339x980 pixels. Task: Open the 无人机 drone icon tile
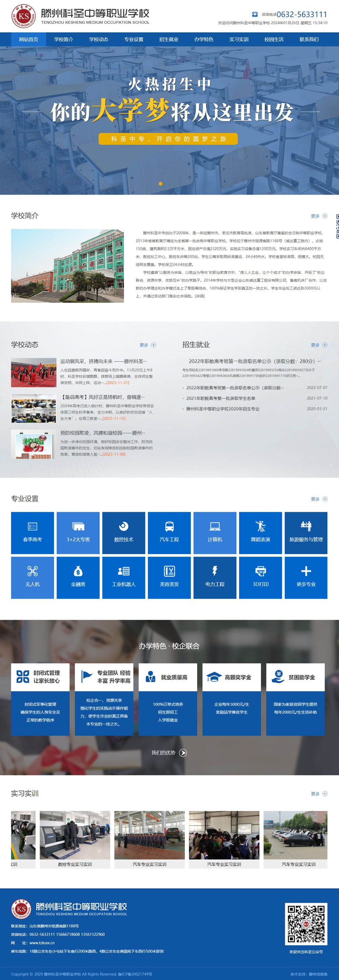[33, 572]
